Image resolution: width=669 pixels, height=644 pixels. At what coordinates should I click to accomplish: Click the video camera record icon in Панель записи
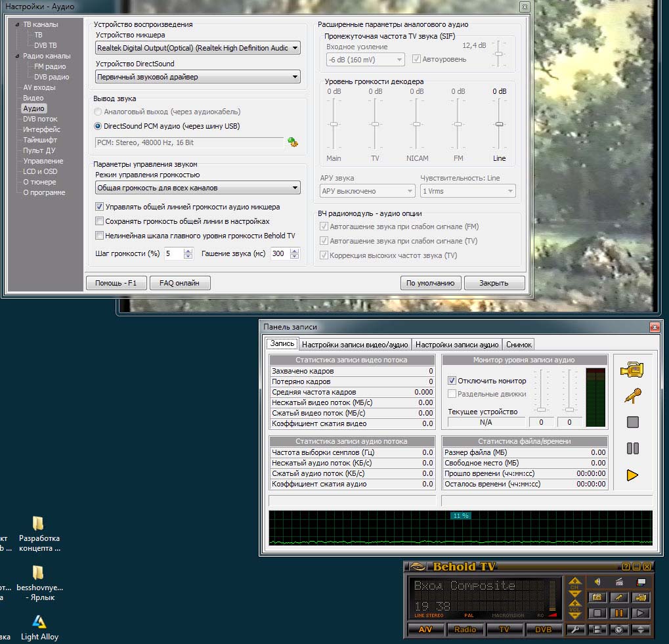pos(632,370)
